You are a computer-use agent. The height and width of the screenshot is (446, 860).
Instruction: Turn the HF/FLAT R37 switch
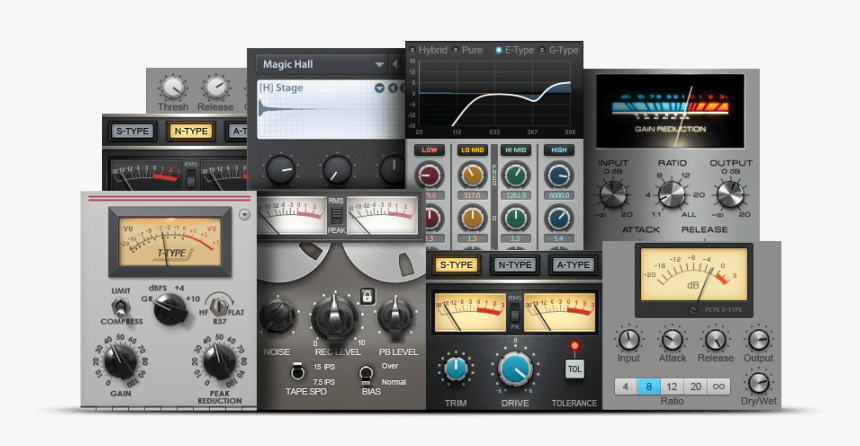point(219,306)
